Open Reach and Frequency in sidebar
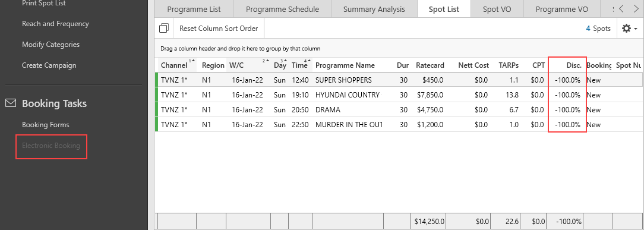Image resolution: width=644 pixels, height=230 pixels. pyautogui.click(x=55, y=24)
